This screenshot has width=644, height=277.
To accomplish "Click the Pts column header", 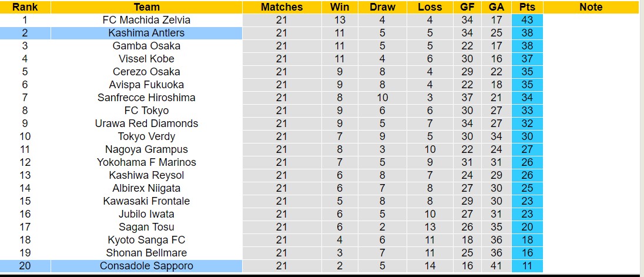I will pos(526,7).
